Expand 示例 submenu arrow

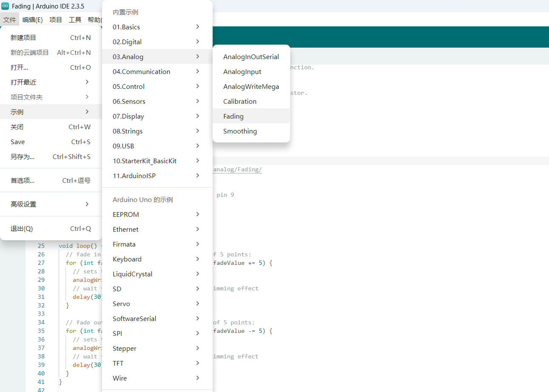(x=87, y=112)
